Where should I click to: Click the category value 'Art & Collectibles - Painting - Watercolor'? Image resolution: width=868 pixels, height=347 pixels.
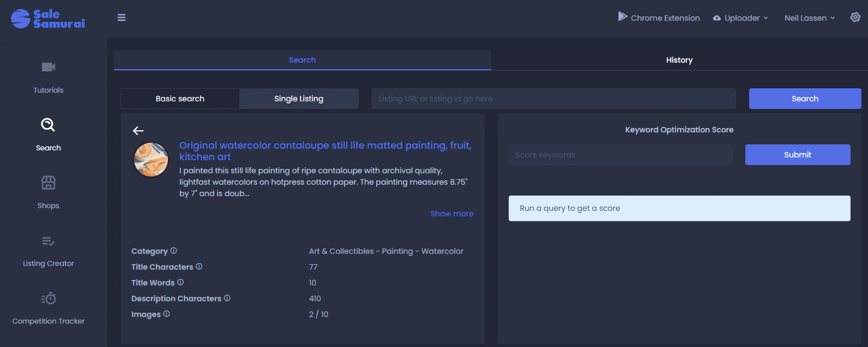pyautogui.click(x=386, y=251)
